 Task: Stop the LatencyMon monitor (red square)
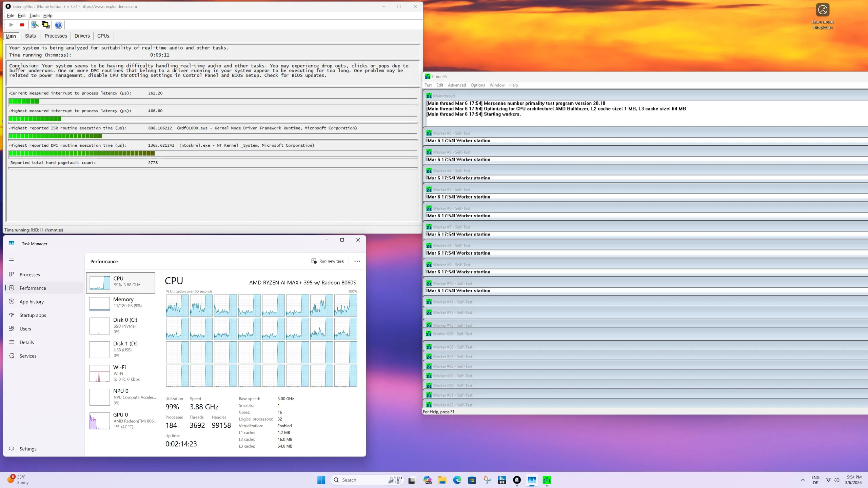click(22, 25)
